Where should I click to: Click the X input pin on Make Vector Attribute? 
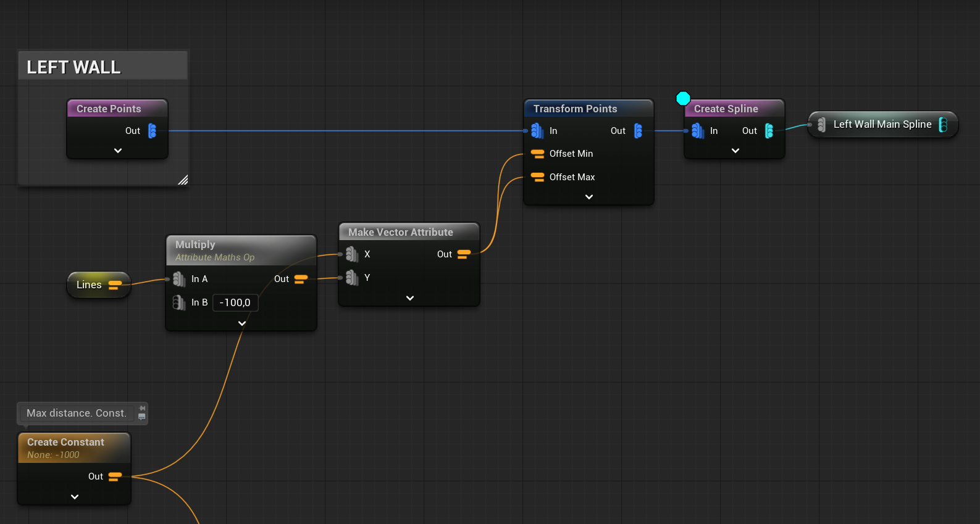[352, 254]
